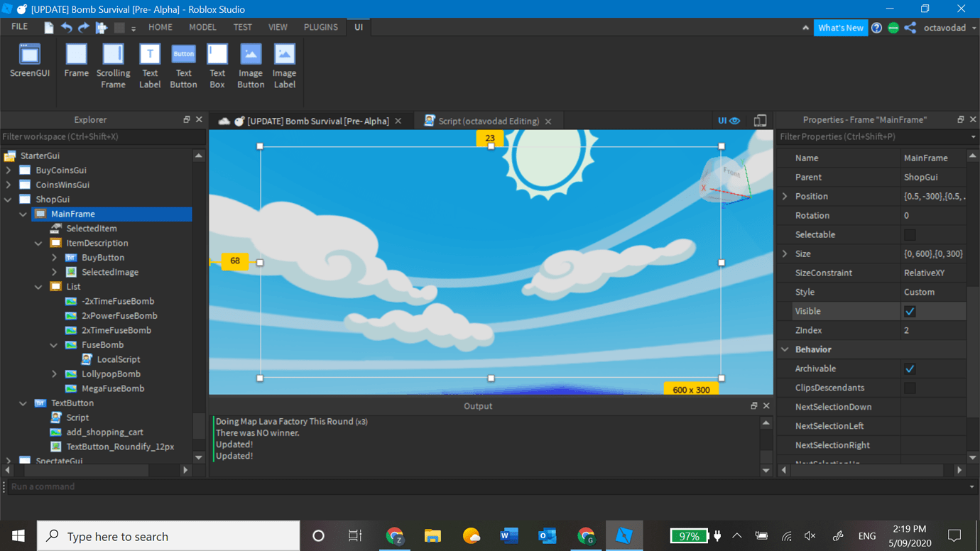Toggle the Visible property checkbox
The width and height of the screenshot is (980, 551).
click(x=910, y=311)
